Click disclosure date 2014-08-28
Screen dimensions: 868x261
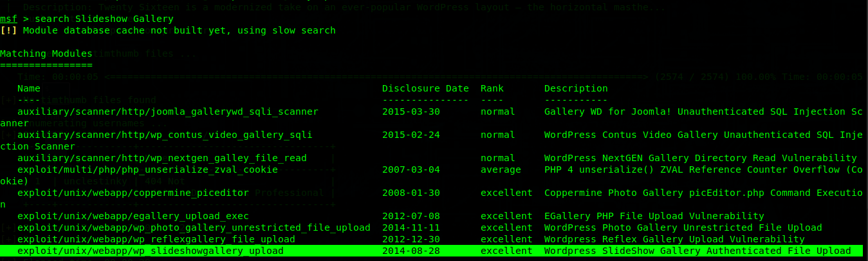411,251
